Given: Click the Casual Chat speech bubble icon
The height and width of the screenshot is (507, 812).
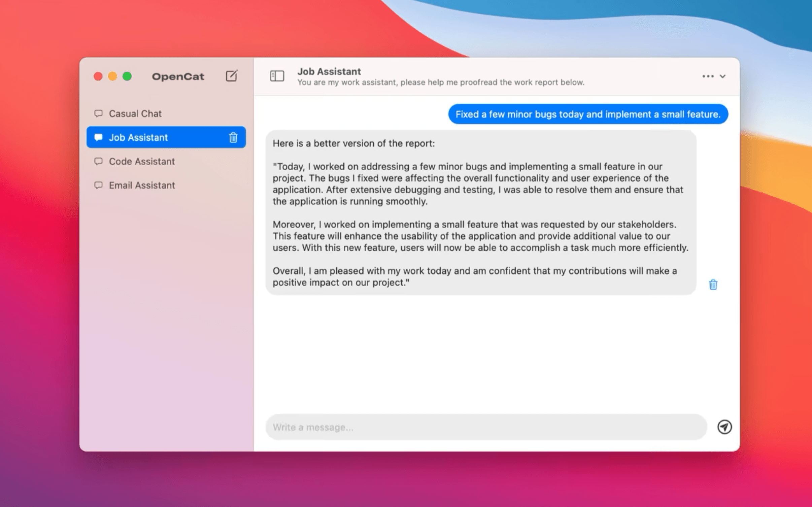Looking at the screenshot, I should (x=98, y=113).
